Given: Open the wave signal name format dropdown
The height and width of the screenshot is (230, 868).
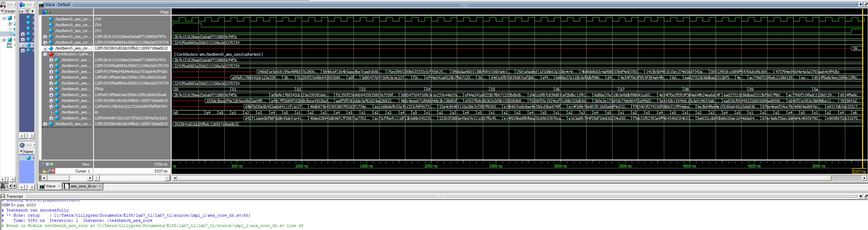Looking at the screenshot, I should (46, 12).
